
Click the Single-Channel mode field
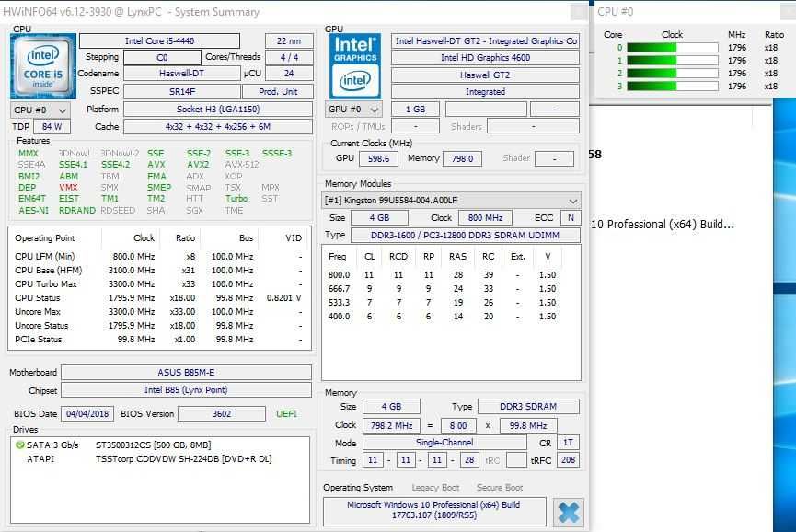pyautogui.click(x=444, y=443)
